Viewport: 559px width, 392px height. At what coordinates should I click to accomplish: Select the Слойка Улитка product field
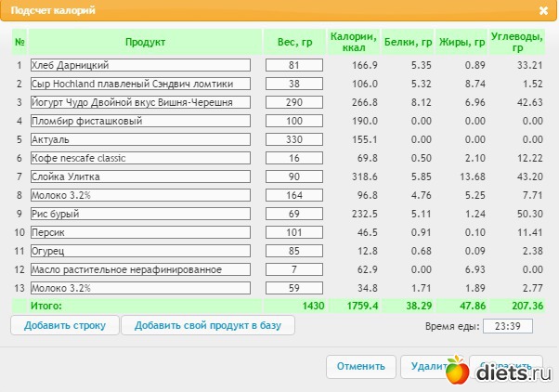pyautogui.click(x=140, y=176)
